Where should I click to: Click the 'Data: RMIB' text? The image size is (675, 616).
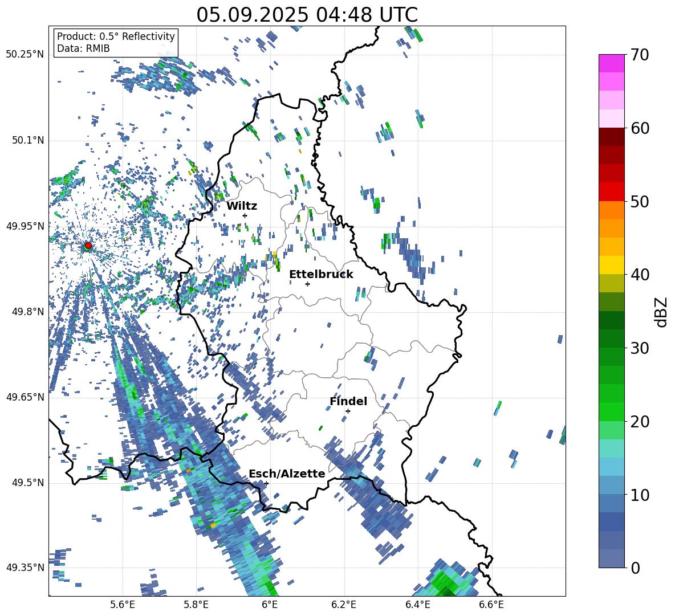pyautogui.click(x=83, y=48)
